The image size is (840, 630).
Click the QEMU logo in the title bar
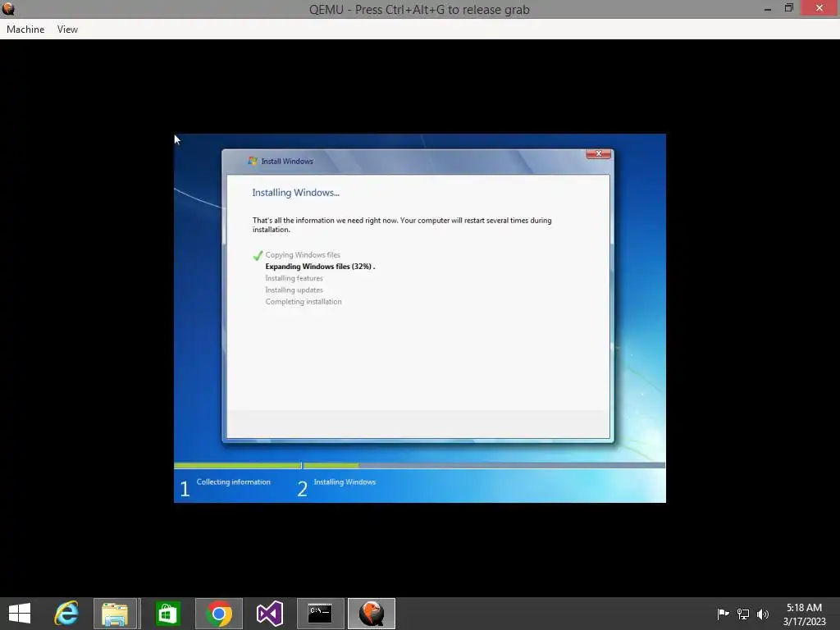pyautogui.click(x=8, y=9)
